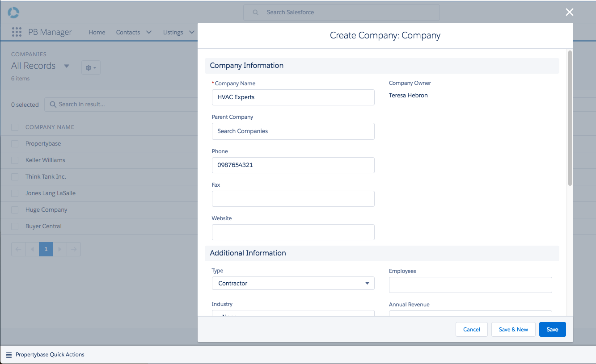This screenshot has height=364, width=596.
Task: Click the Cancel button
Action: pos(472,330)
